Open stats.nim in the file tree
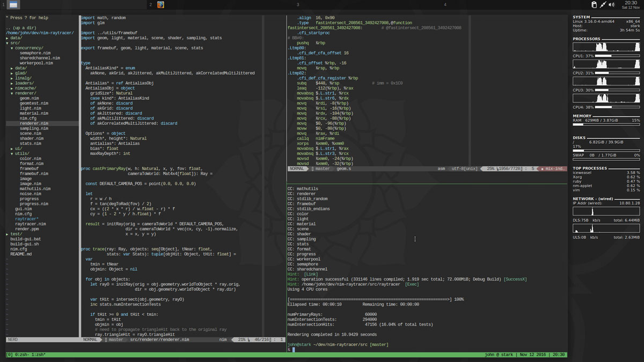Screen dimensions: 644x362 30,144
